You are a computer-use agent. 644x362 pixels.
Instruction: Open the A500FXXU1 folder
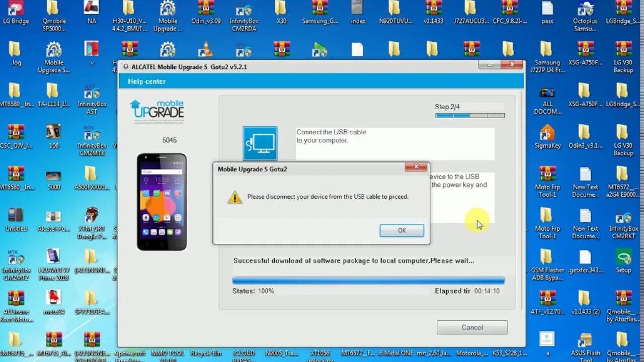tap(92, 178)
